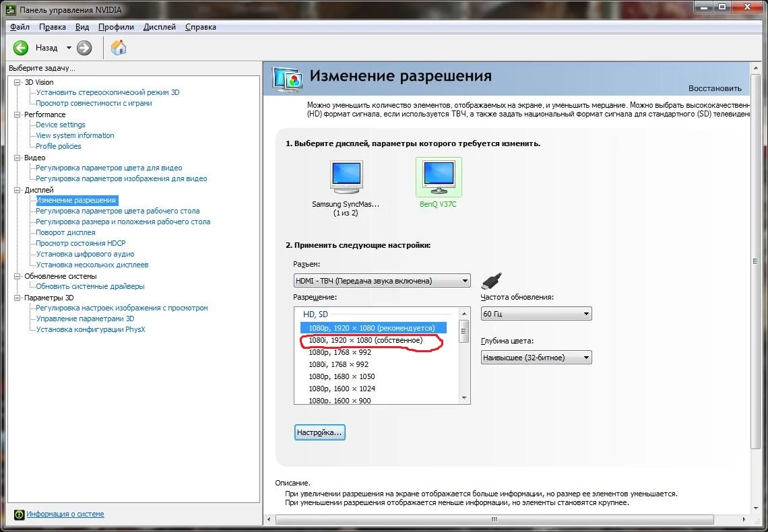Open the Глубина цвета dropdown
This screenshot has height=532, width=768.
click(536, 358)
